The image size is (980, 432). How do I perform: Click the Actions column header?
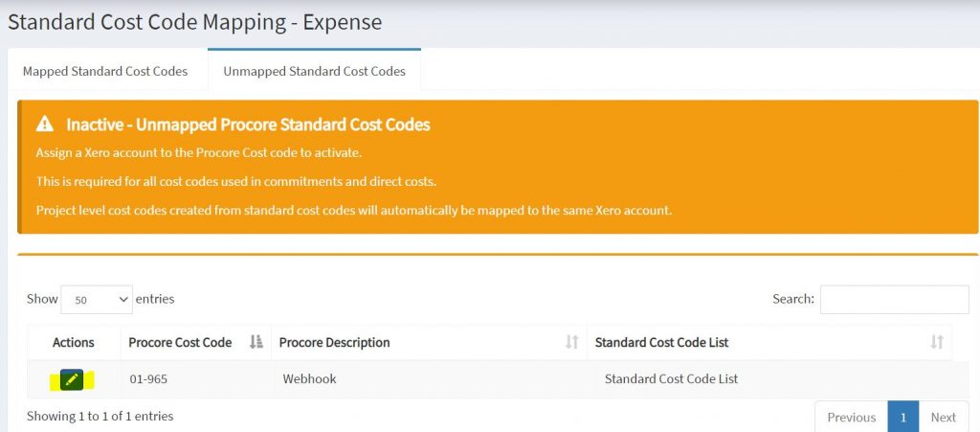point(74,342)
